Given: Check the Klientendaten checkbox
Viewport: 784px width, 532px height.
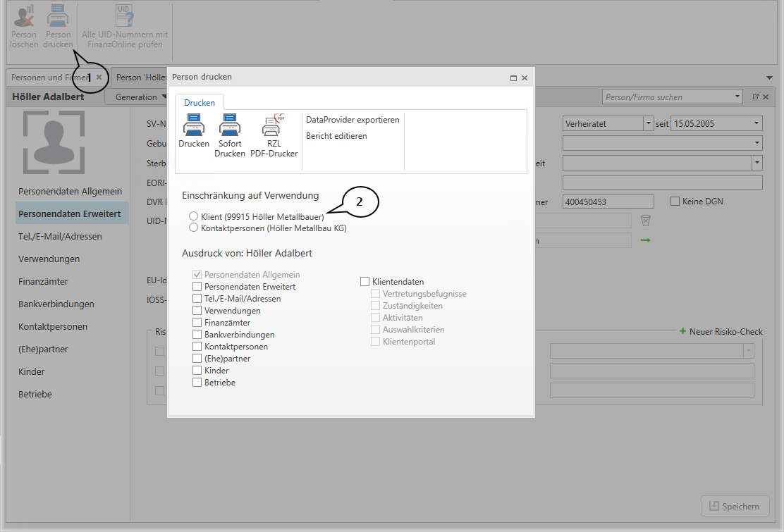Looking at the screenshot, I should click(365, 282).
